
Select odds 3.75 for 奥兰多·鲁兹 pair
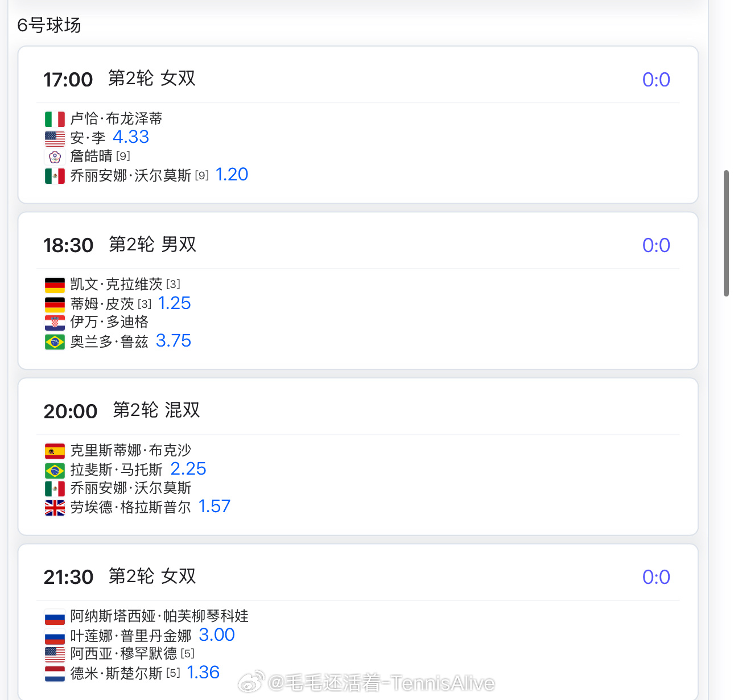[x=174, y=341]
